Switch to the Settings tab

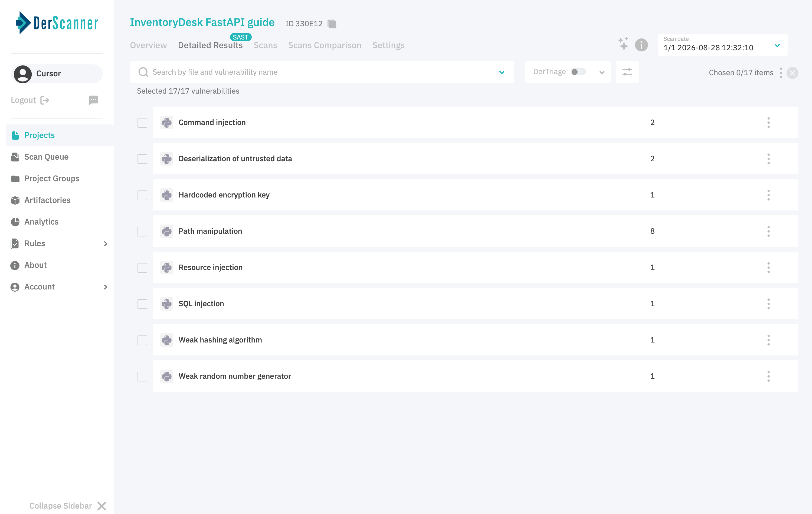coord(388,45)
